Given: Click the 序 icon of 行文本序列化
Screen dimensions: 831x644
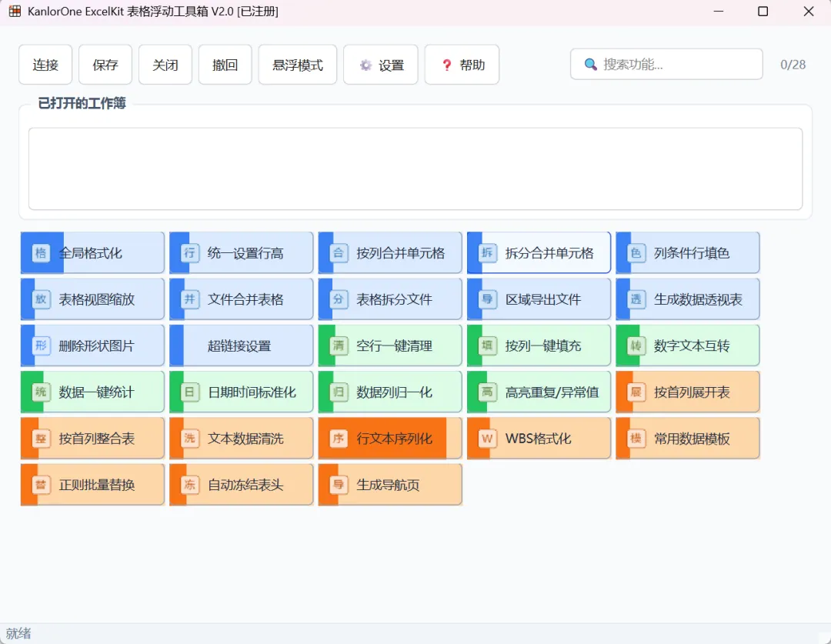Looking at the screenshot, I should coord(339,439).
